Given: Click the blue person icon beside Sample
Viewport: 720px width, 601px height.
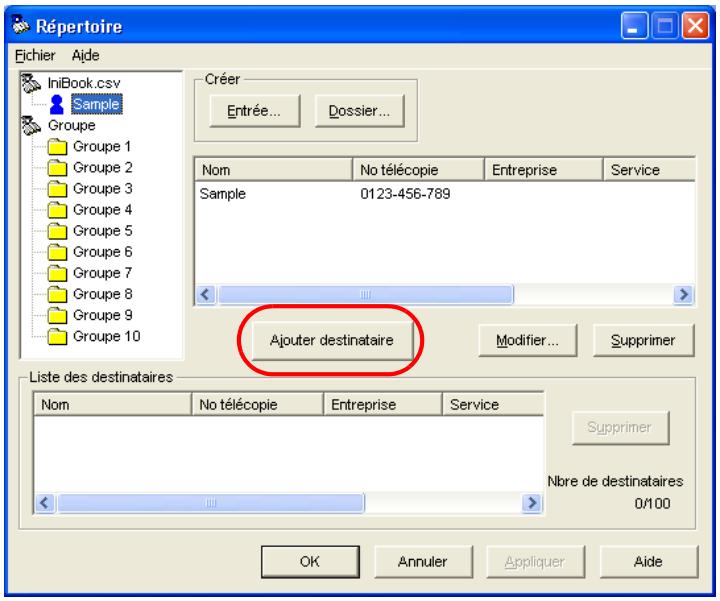Looking at the screenshot, I should pos(57,105).
